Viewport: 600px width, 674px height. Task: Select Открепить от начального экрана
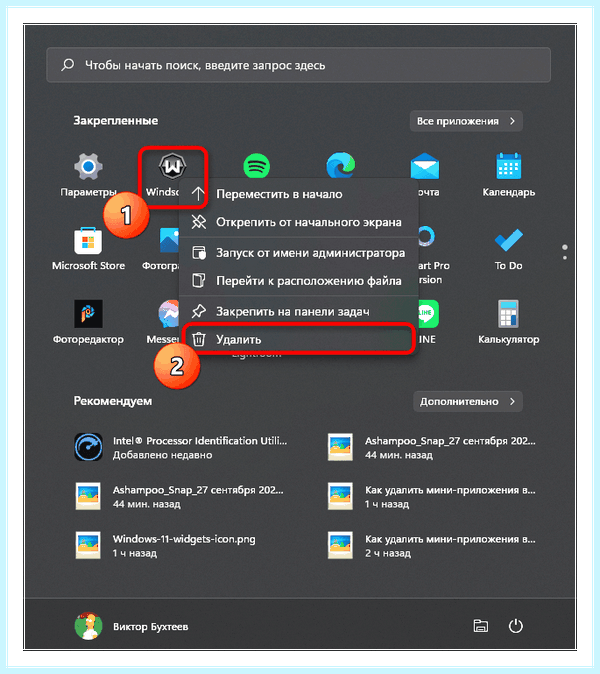pos(298,222)
